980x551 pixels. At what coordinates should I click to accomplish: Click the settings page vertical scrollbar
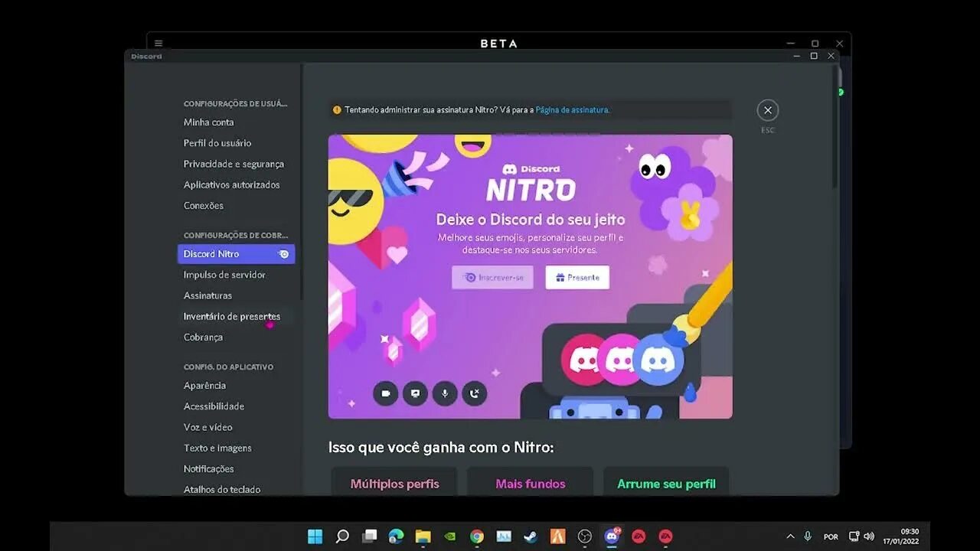click(835, 126)
